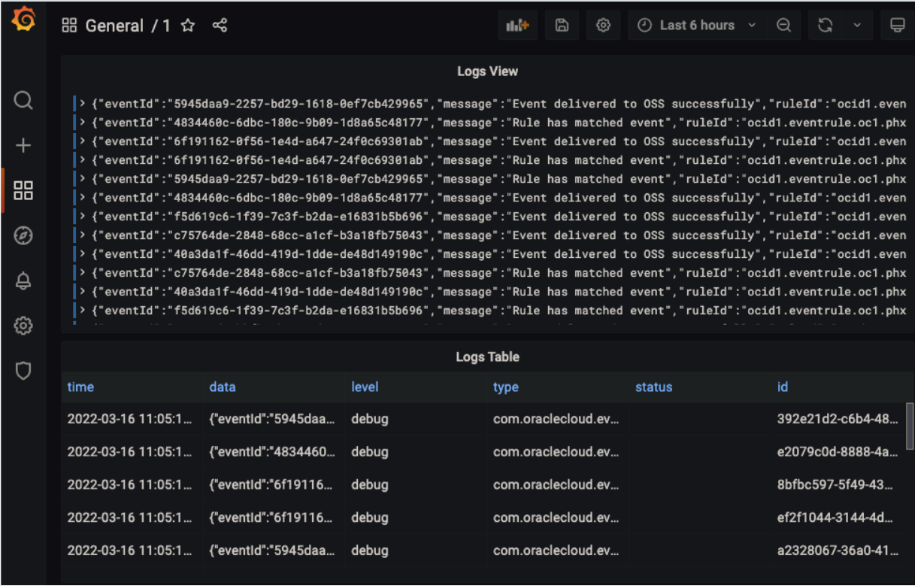Add a new panel to the dashboard
This screenshot has height=588, width=915.
(517, 25)
